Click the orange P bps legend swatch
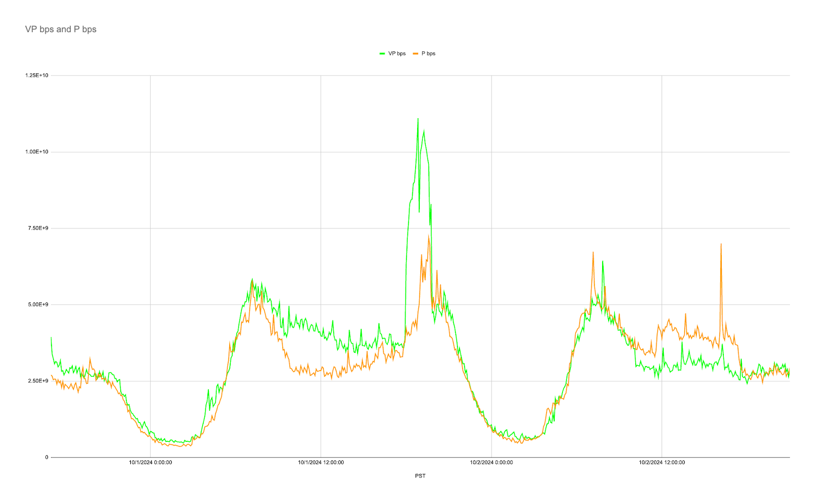Viewport: 815px width, 504px height. [416, 53]
